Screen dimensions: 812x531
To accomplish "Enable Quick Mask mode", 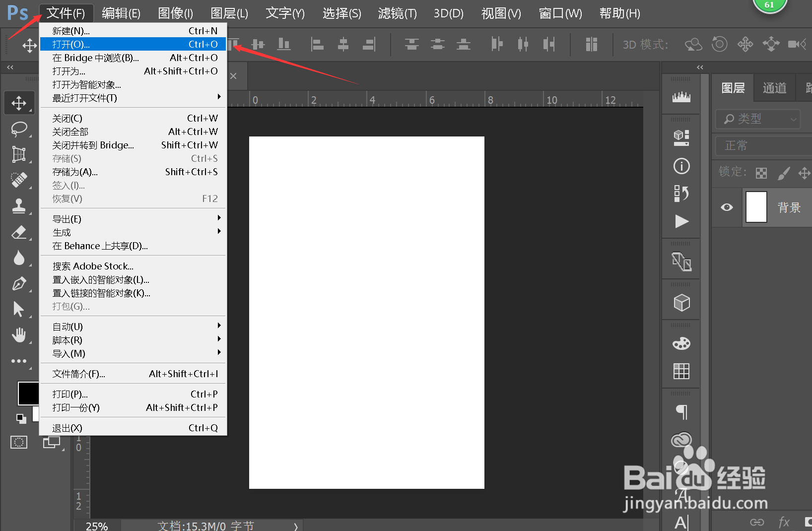I will pos(19,442).
